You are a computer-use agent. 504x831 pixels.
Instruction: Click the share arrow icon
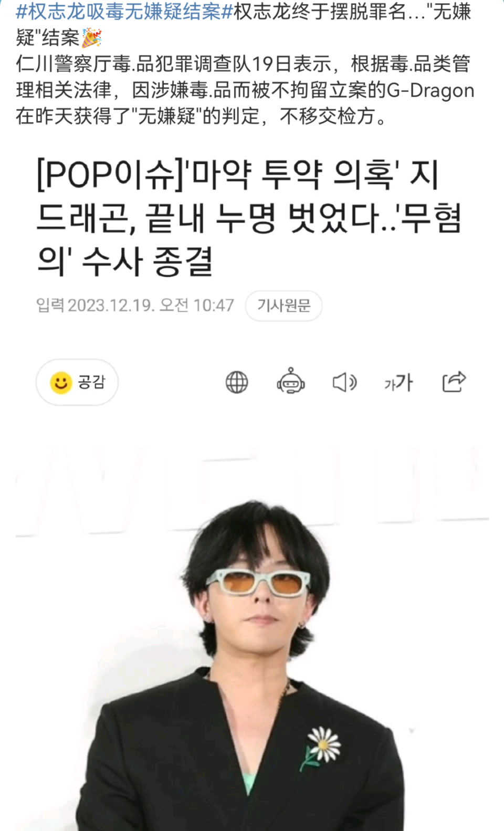[x=454, y=382]
